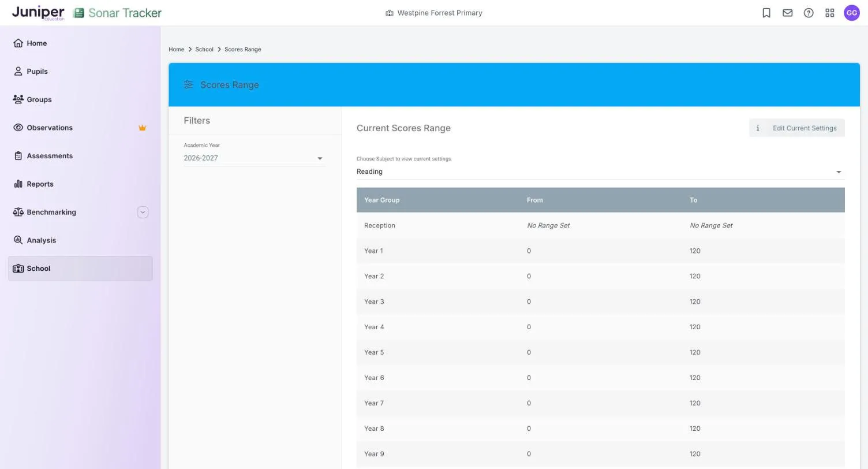
Task: Click the Sonar Tracker logo icon
Action: 78,13
